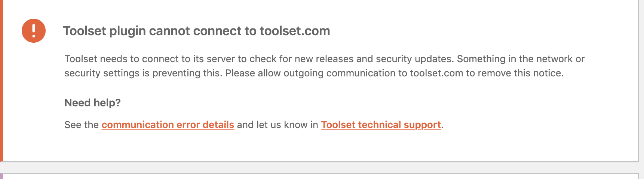Click the 'See the' text before link

click(x=82, y=125)
